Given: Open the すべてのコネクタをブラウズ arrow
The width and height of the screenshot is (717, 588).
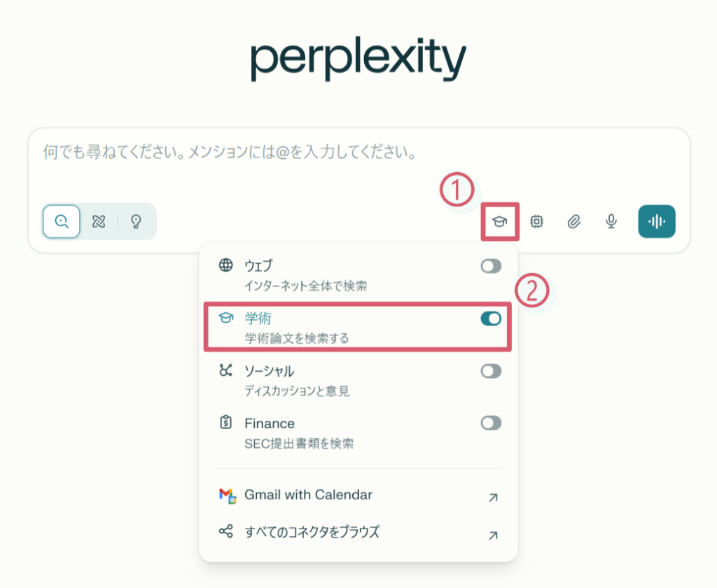Looking at the screenshot, I should [493, 535].
